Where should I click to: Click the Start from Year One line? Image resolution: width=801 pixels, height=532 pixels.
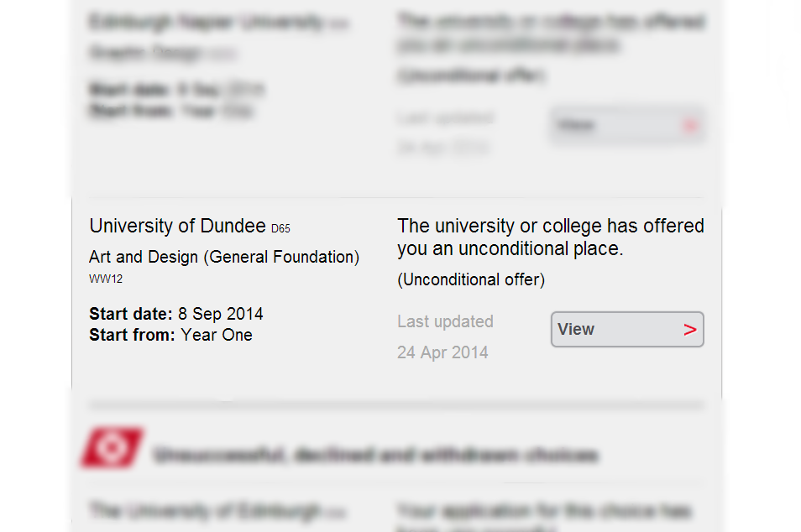(x=170, y=335)
